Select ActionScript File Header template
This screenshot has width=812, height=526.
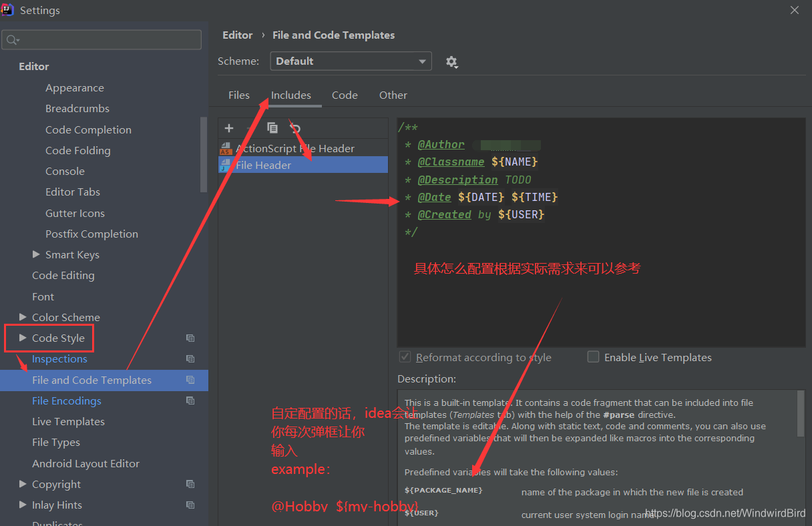(303, 148)
